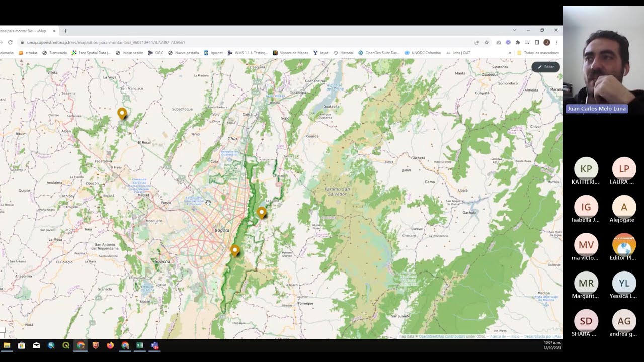The height and width of the screenshot is (362, 644).
Task: Open Microsoft Teams from the taskbar
Action: [154, 345]
